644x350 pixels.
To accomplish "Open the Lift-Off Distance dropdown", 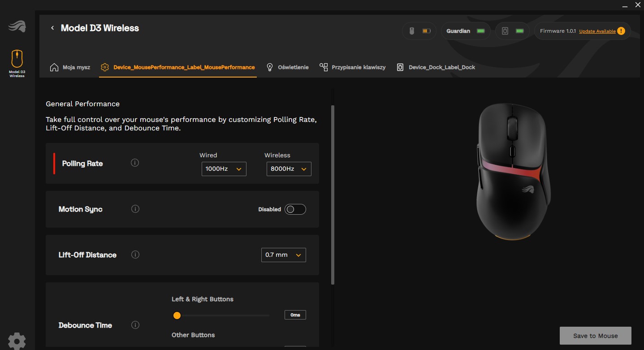I will click(283, 255).
